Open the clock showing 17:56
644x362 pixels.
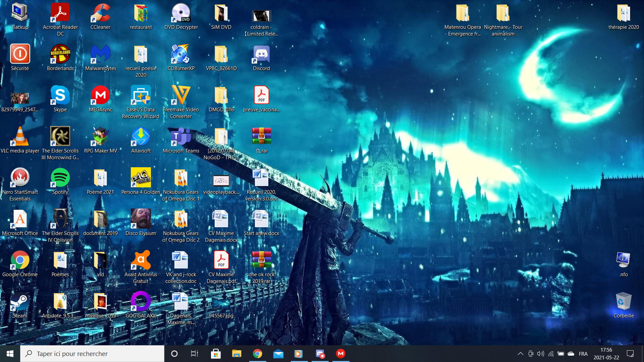[x=606, y=354]
